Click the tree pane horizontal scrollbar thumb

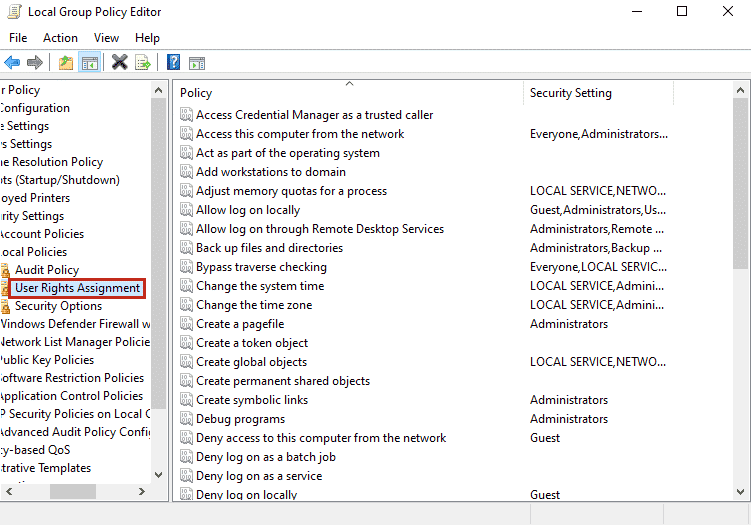73,491
